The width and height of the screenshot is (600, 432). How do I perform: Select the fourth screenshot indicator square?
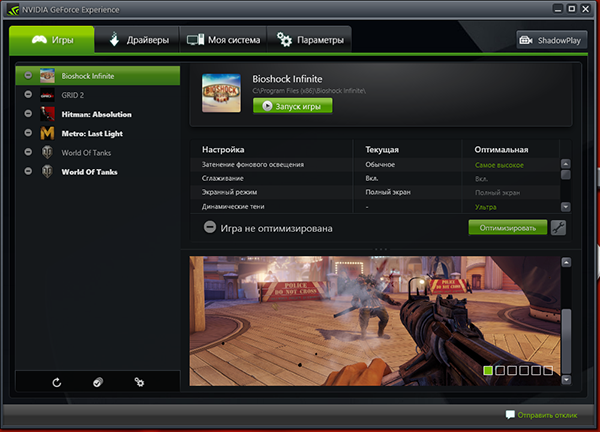point(524,370)
